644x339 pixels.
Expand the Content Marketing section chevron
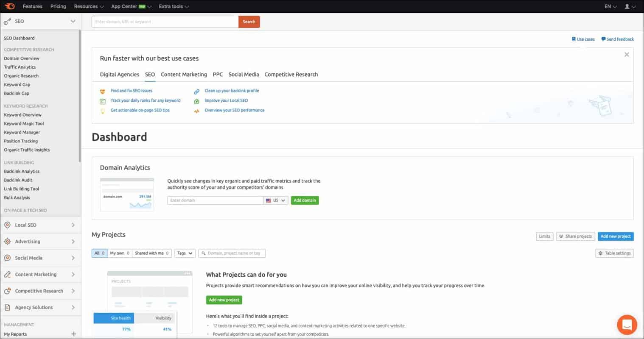pyautogui.click(x=73, y=275)
